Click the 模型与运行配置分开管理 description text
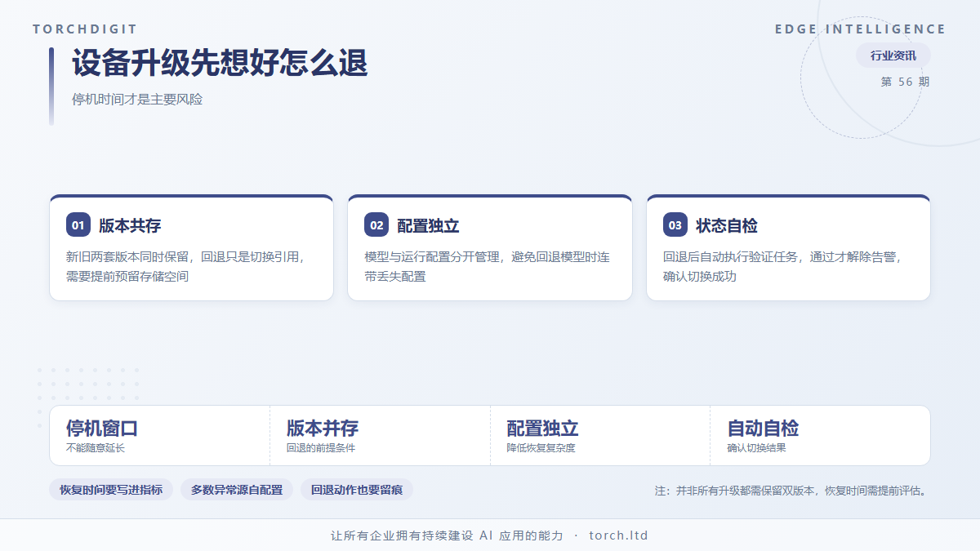 coord(487,266)
